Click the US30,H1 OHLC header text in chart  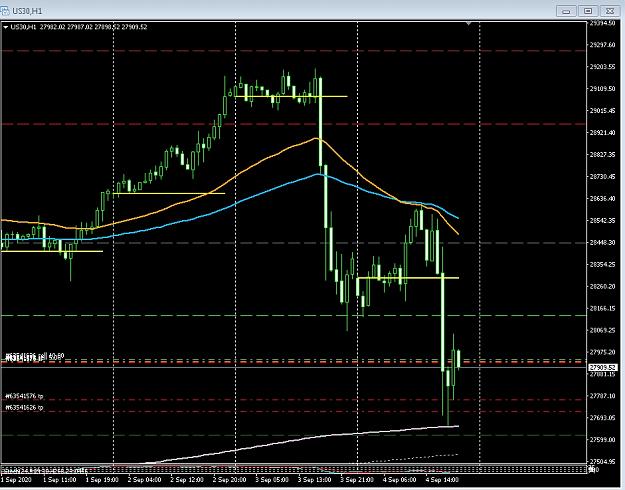(79, 27)
